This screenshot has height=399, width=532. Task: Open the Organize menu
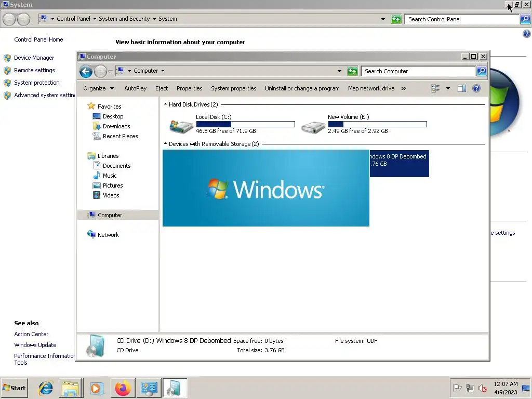click(98, 88)
